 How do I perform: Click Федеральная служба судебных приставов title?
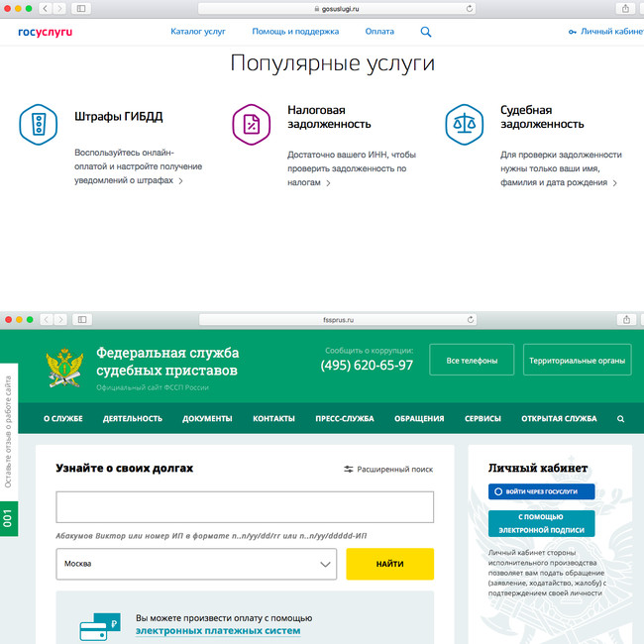[x=167, y=362]
